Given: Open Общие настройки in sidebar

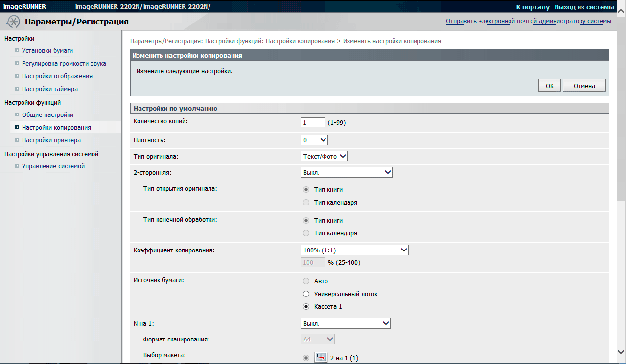Looking at the screenshot, I should tap(47, 114).
